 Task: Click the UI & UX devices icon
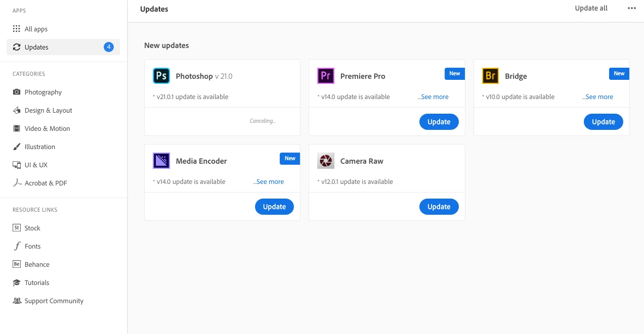click(x=17, y=165)
